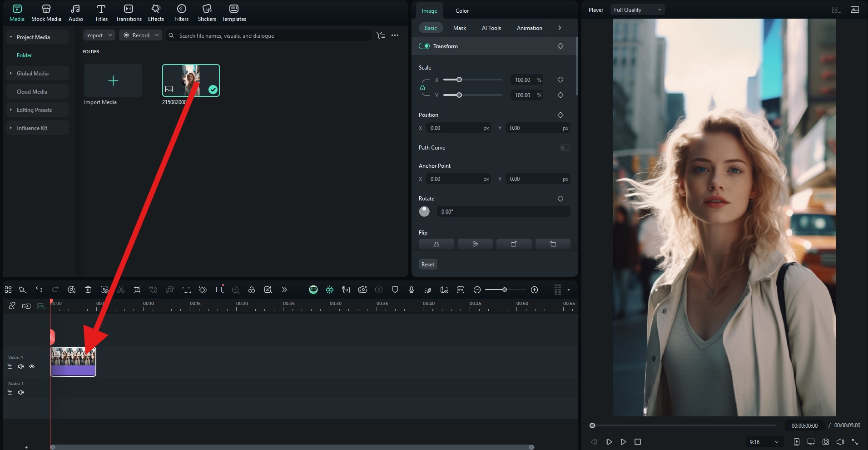Toggle the Transform switch off
Viewport: 868px width, 450px height.
(x=424, y=46)
